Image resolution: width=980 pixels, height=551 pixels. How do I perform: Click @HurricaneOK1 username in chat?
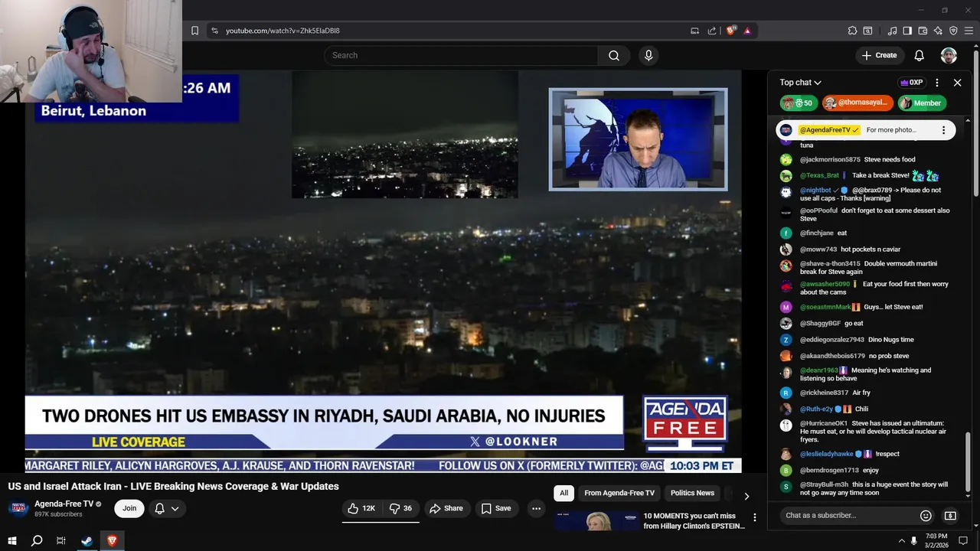pyautogui.click(x=824, y=423)
